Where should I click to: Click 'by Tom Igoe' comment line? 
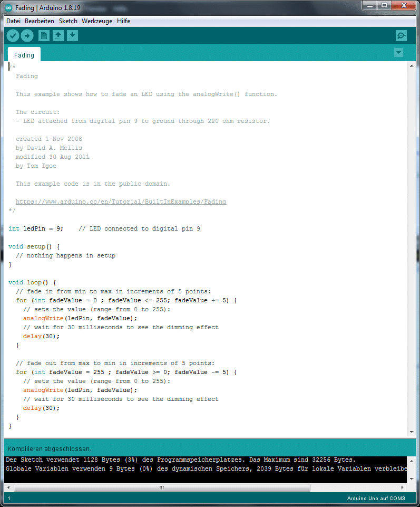tap(36, 166)
